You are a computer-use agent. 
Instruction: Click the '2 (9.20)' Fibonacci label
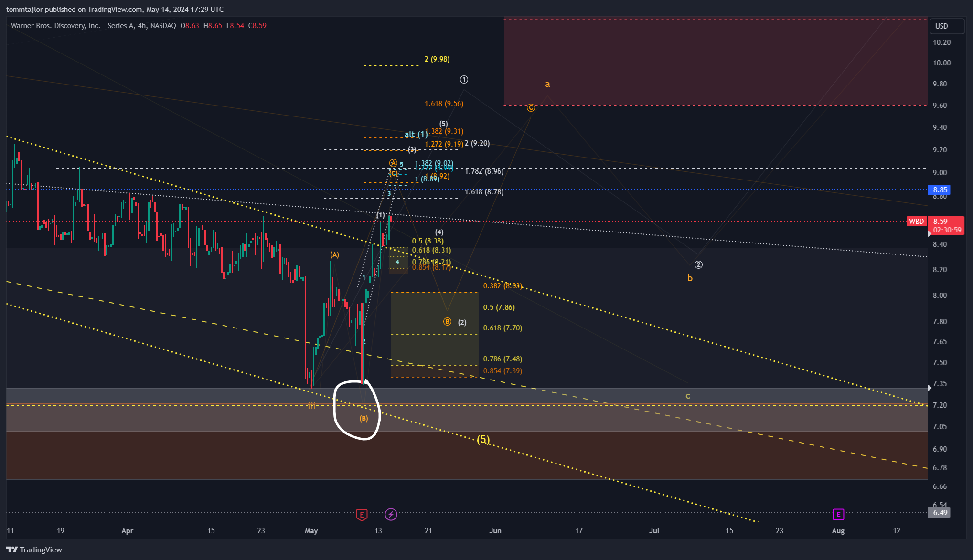pyautogui.click(x=477, y=143)
